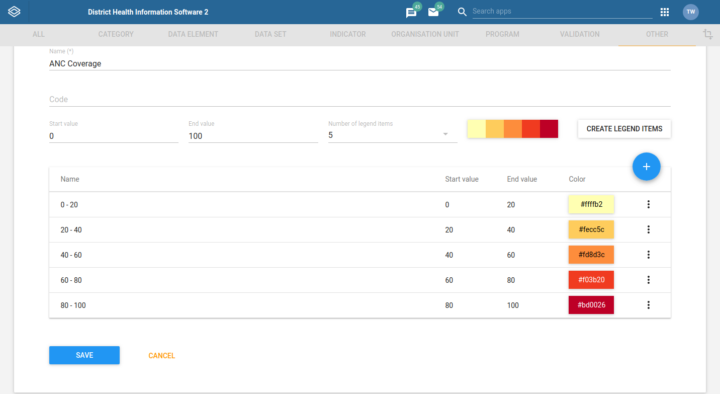This screenshot has height=394, width=720.
Task: Open options menu for row 40 - 60
Action: point(648,255)
